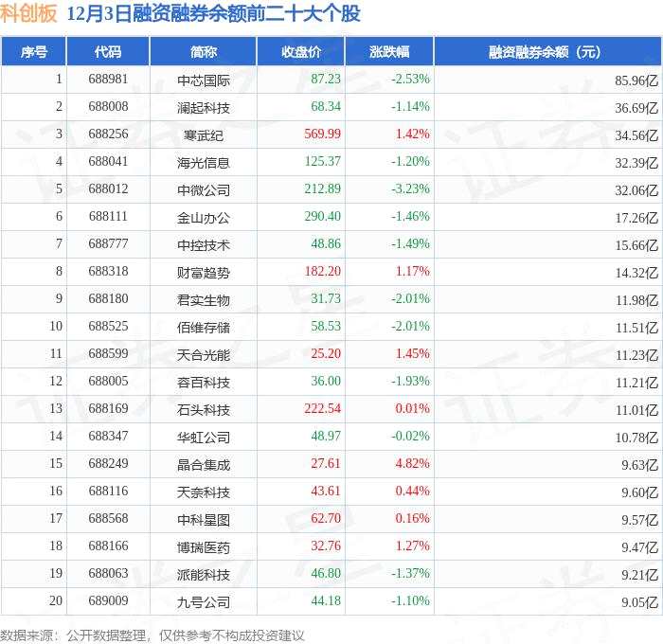Click balance value 9.05亿
Viewport: 663px width, 644px height.
(639, 602)
